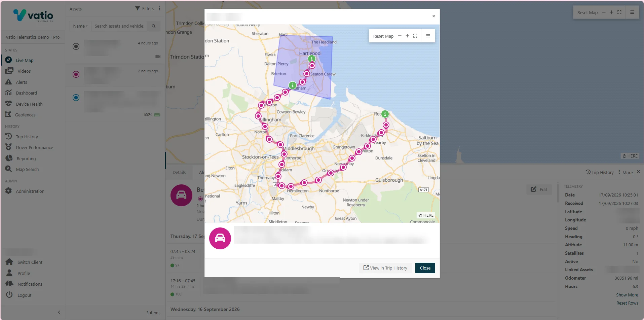Click the green info marker near Greatham
The width and height of the screenshot is (644, 320).
[x=293, y=85]
